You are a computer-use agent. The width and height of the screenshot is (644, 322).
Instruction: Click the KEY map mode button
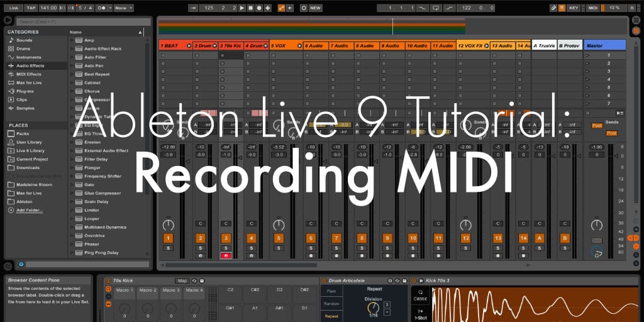point(574,8)
